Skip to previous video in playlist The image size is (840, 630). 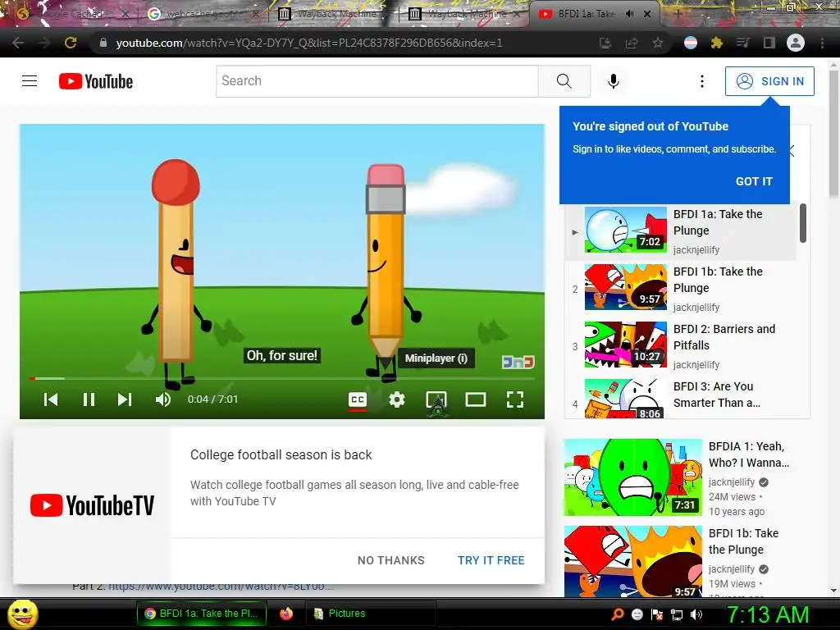51,399
